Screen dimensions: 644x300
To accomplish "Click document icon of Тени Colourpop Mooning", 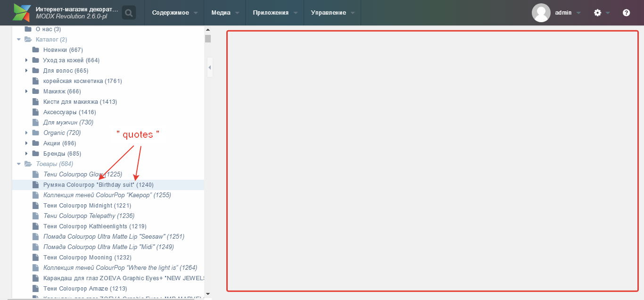I will pos(35,257).
